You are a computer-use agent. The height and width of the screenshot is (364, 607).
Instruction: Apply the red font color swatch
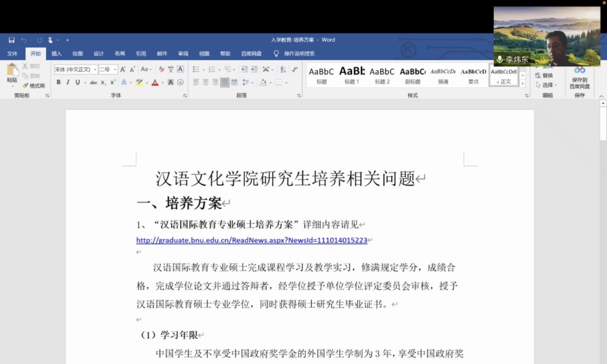(155, 83)
